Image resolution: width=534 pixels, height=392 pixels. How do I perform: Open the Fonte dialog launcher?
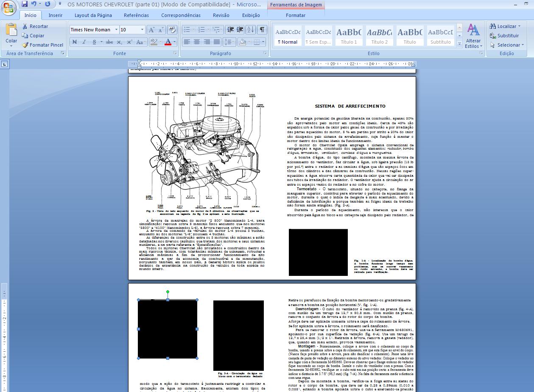[x=175, y=53]
